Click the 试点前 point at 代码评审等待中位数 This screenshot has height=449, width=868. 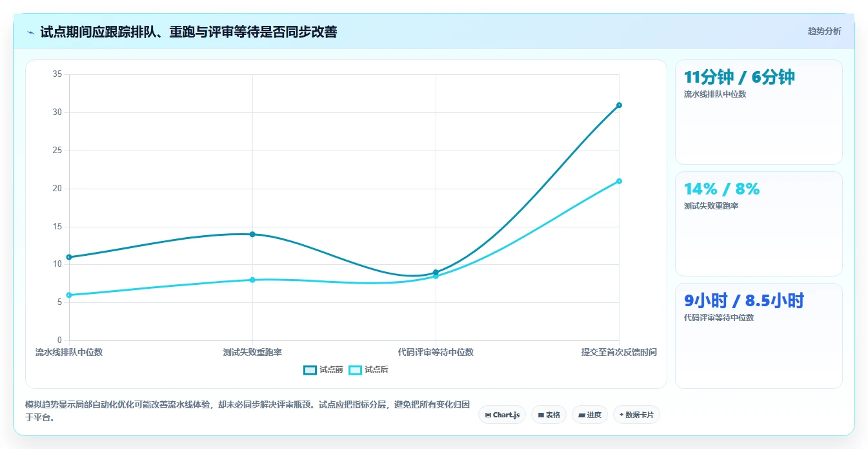436,272
